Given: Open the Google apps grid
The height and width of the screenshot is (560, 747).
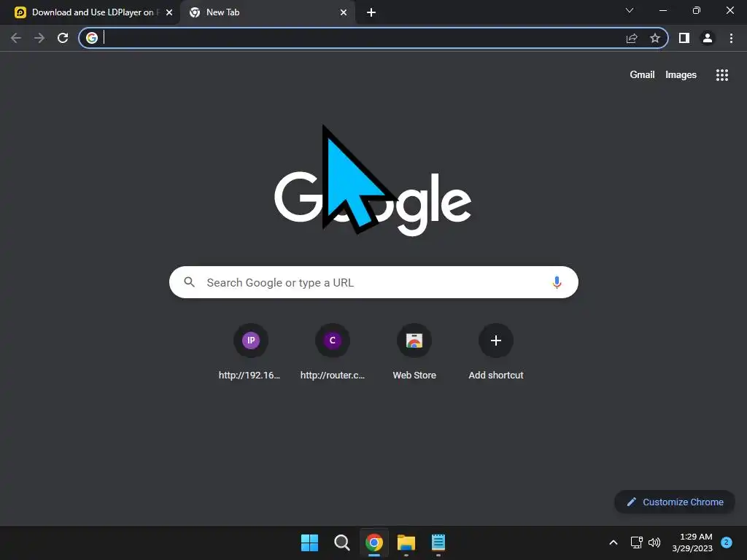Looking at the screenshot, I should (722, 75).
